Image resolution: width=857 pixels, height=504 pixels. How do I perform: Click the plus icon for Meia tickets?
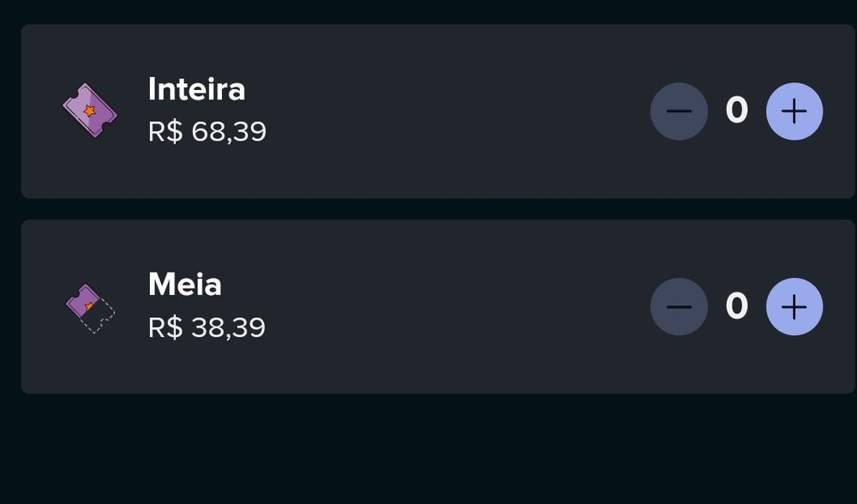[794, 307]
